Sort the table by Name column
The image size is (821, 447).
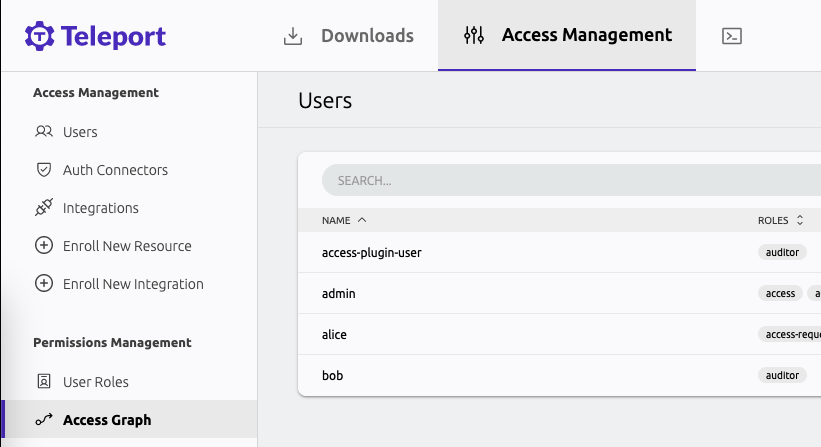coord(344,220)
